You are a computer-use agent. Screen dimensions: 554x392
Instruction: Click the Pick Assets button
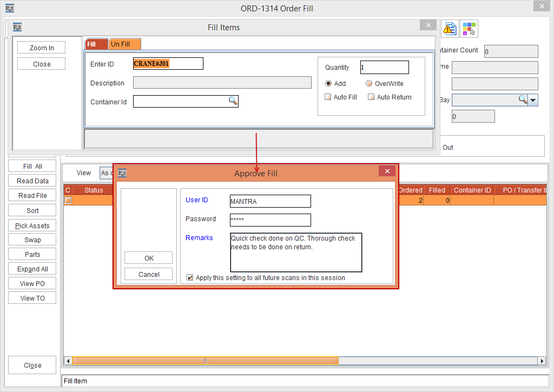pos(32,225)
